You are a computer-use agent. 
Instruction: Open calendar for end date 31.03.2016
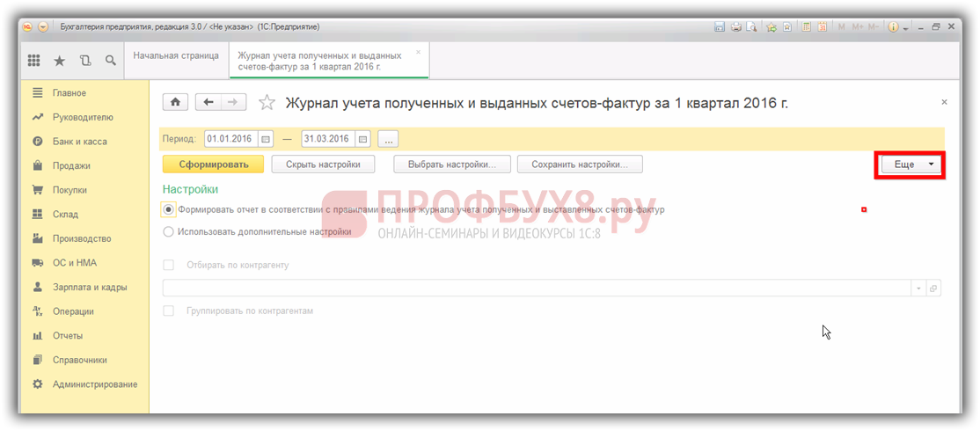click(x=362, y=139)
